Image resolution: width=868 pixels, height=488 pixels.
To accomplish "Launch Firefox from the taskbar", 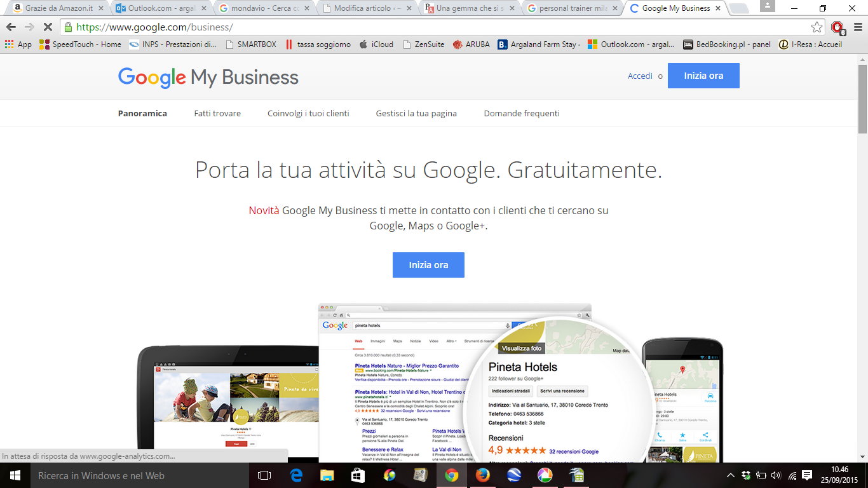I will (x=482, y=475).
